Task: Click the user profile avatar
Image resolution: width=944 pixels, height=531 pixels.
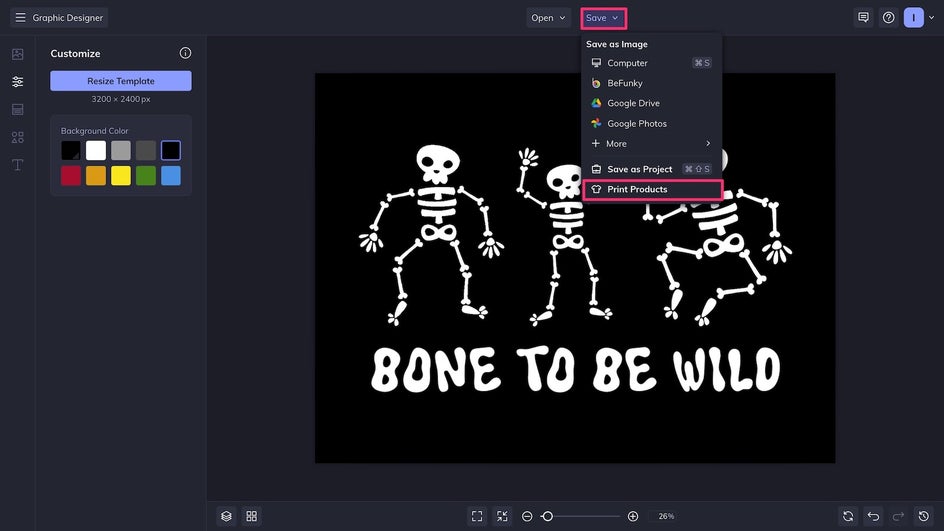Action: click(913, 17)
